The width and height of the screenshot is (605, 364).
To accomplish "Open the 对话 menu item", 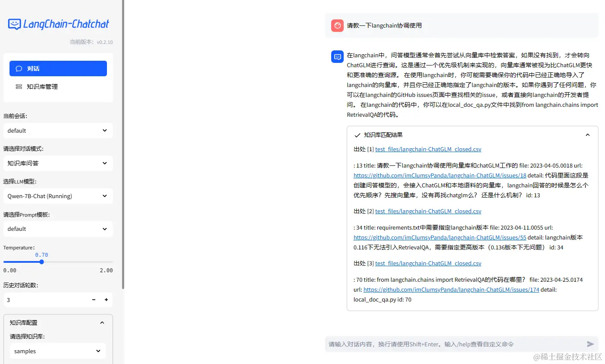I will tap(58, 68).
